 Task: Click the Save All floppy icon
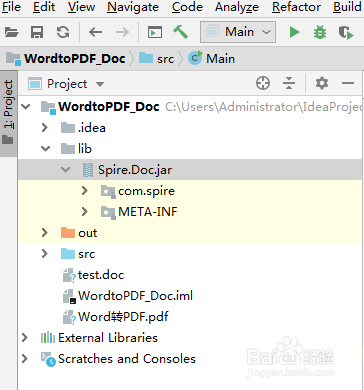point(37,32)
